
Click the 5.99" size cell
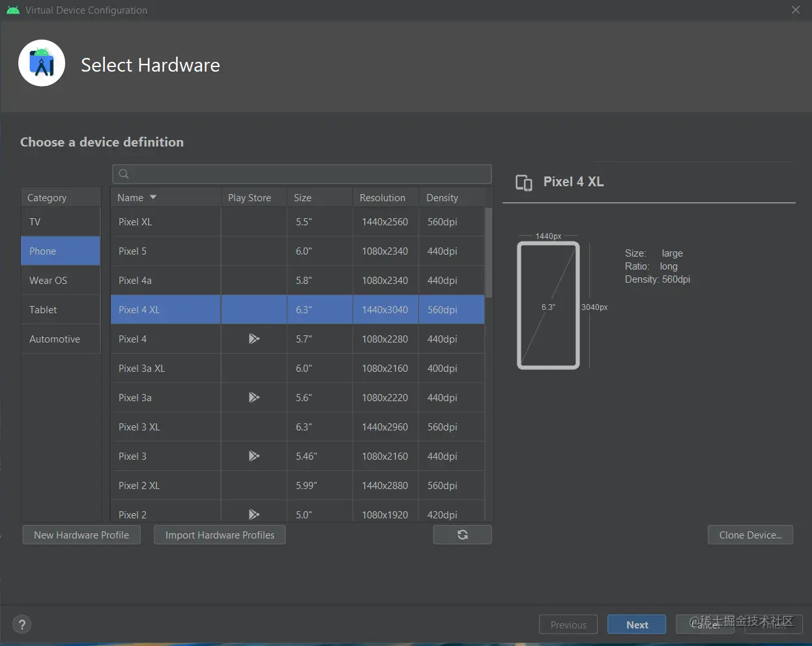click(x=320, y=485)
